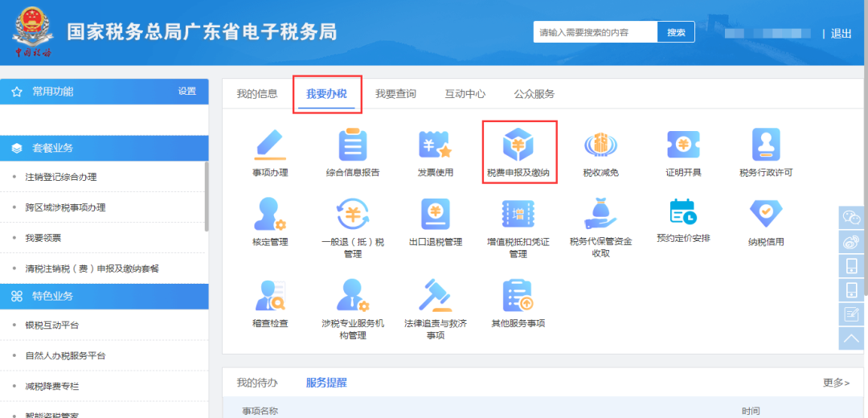
Task: Click the upper phone icon in side bar
Action: pos(852,266)
